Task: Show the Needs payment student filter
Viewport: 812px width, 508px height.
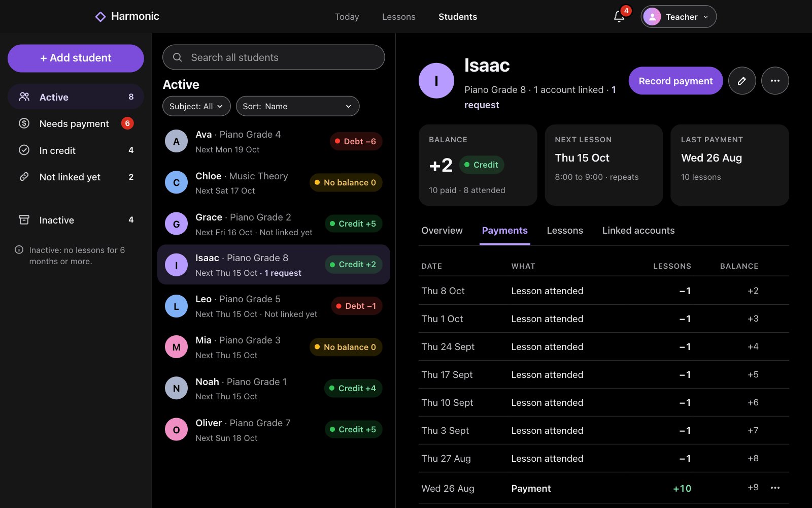Action: coord(76,123)
